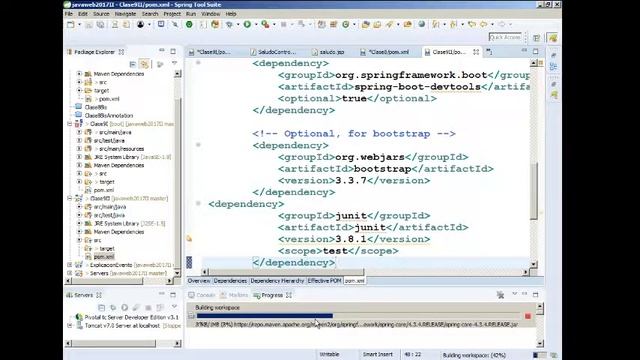Screen dimensions: 640x360
Task: Click bootstrap artifactId text in editor
Action: [382, 169]
